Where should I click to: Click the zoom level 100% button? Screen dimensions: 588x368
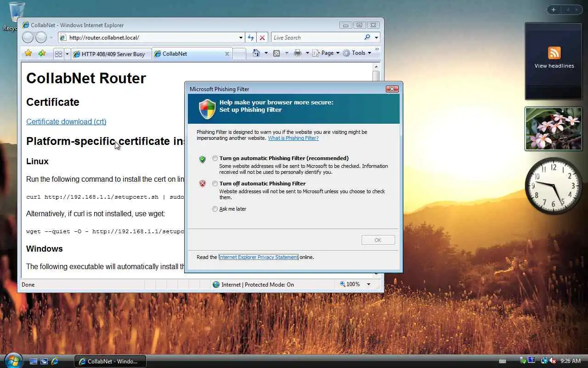pos(350,284)
